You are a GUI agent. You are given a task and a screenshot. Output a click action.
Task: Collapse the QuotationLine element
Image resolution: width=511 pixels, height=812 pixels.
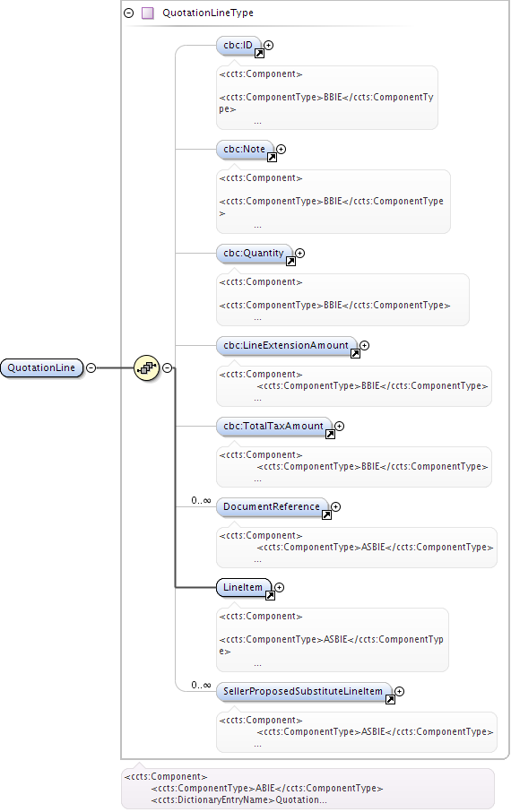pyautogui.click(x=91, y=367)
